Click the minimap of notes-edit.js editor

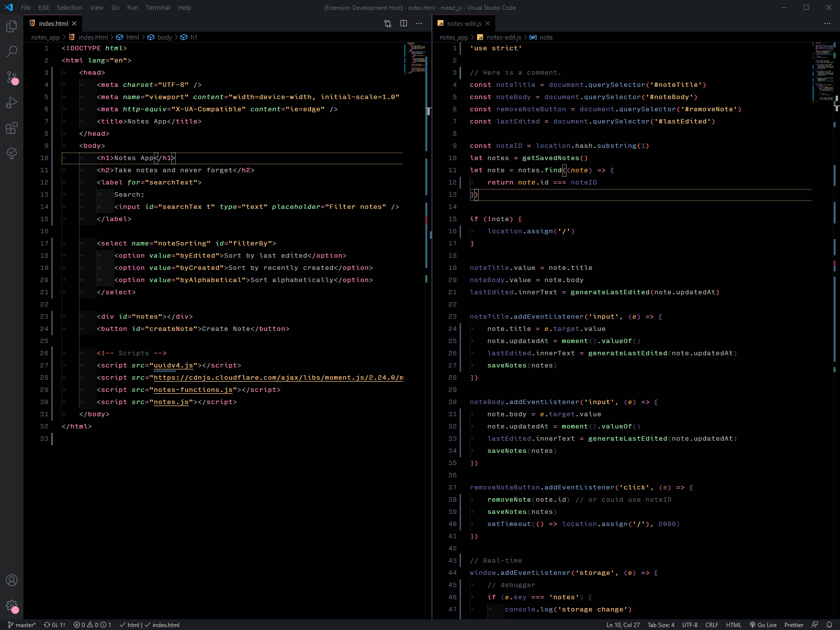823,72
